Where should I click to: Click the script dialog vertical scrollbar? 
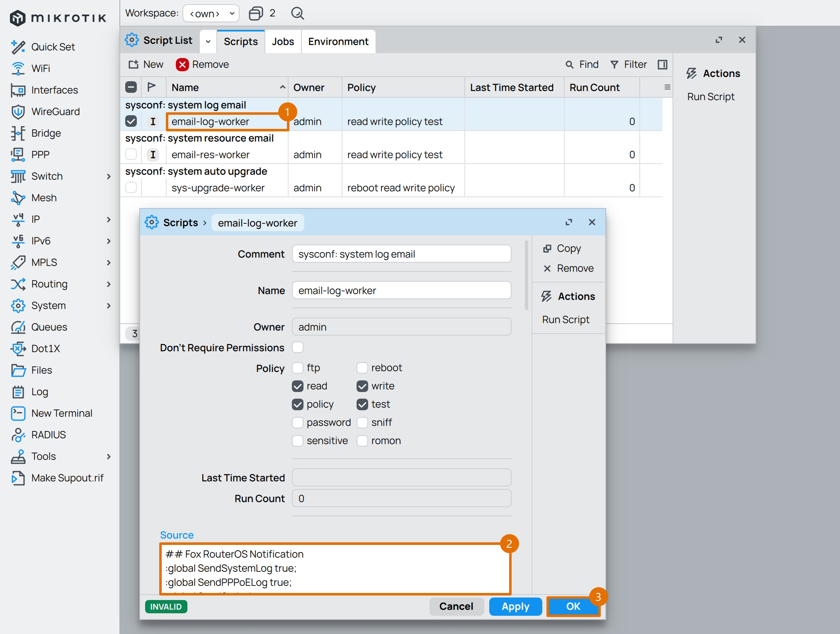pos(527,274)
